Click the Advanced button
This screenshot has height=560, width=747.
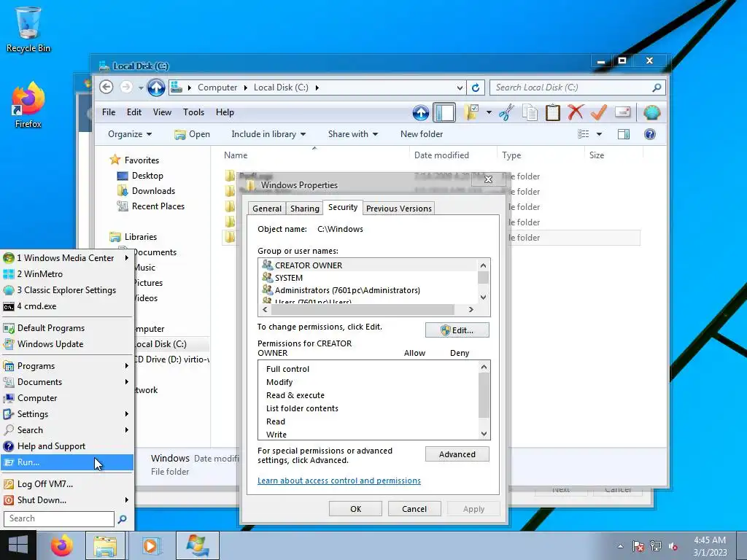coord(457,454)
